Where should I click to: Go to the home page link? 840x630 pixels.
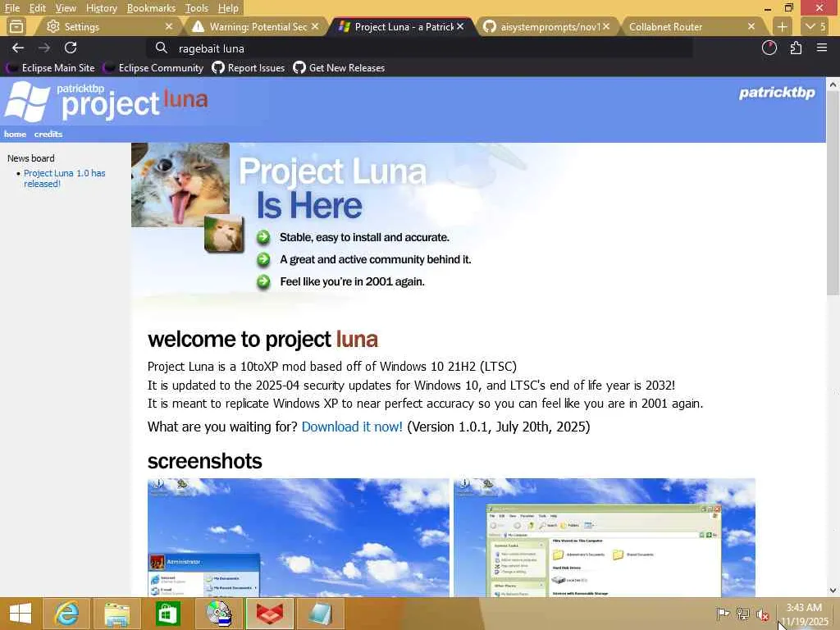15,134
